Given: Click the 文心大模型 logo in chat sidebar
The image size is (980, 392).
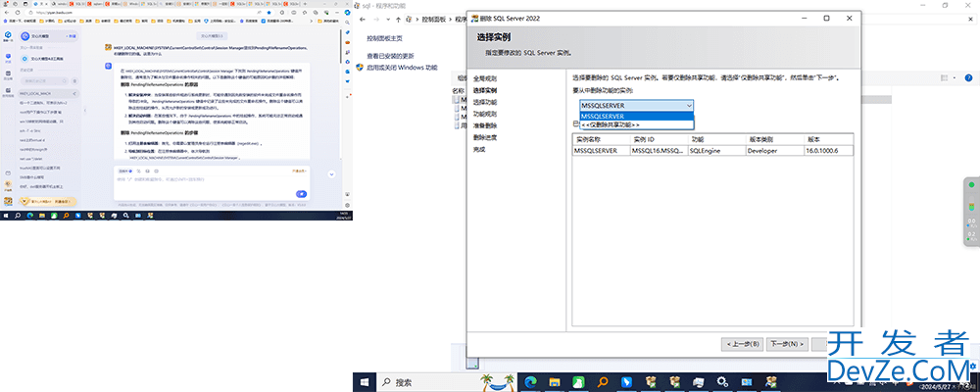Looking at the screenshot, I should click(24, 36).
